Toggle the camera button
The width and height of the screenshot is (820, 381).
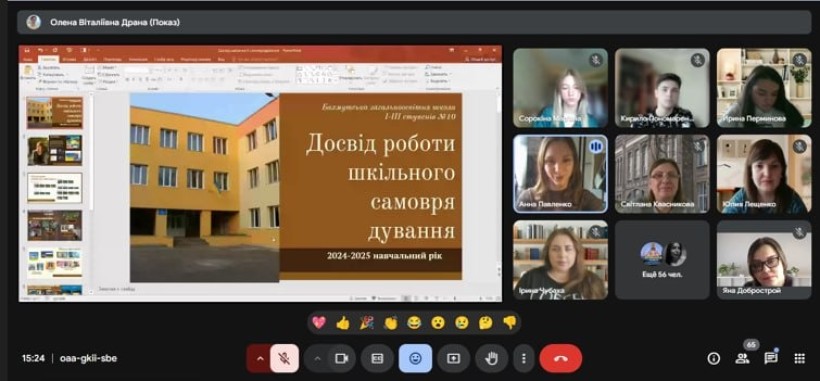341,358
